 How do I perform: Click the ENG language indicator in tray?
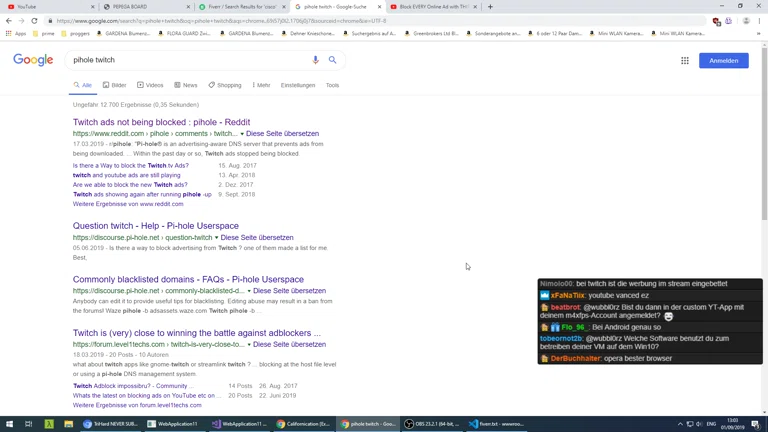(x=711, y=424)
